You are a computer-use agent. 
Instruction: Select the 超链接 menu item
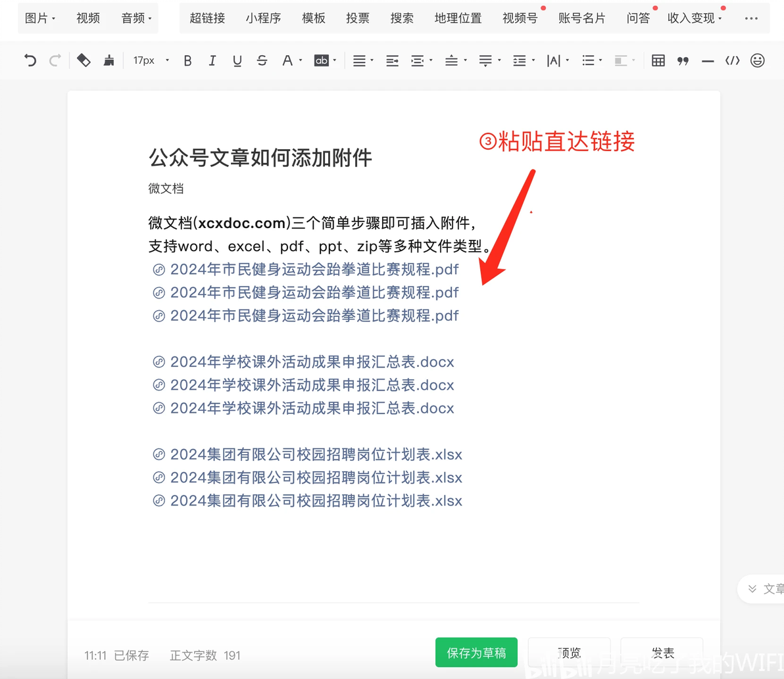pyautogui.click(x=207, y=18)
